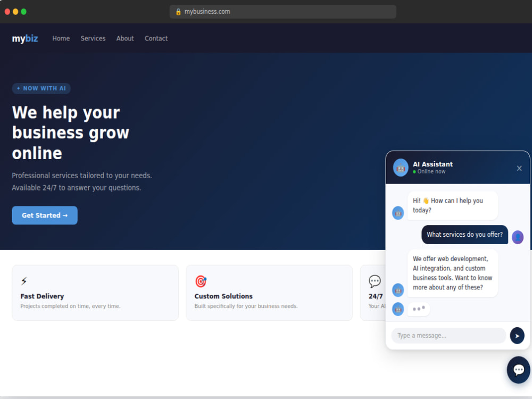Click the hero heading 'We help your business grow online'
This screenshot has height=399, width=532.
71,132
